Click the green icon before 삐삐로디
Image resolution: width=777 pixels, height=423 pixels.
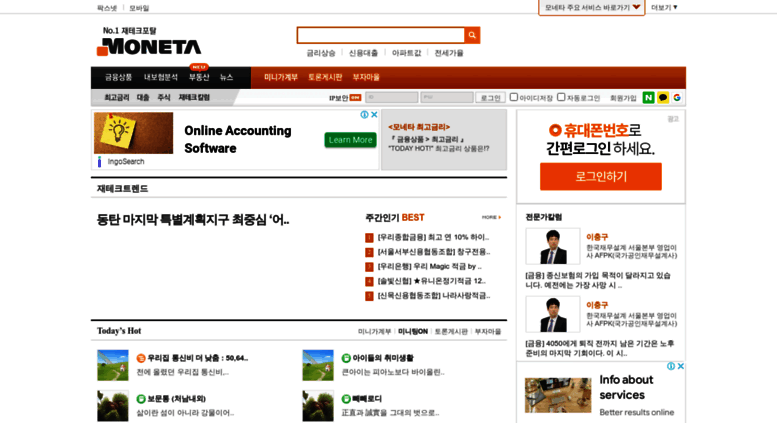(346, 399)
